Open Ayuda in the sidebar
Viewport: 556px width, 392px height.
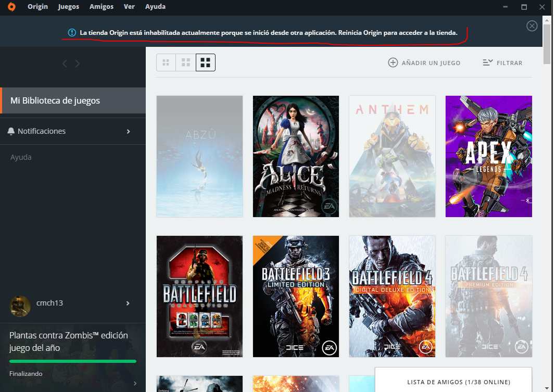click(21, 157)
